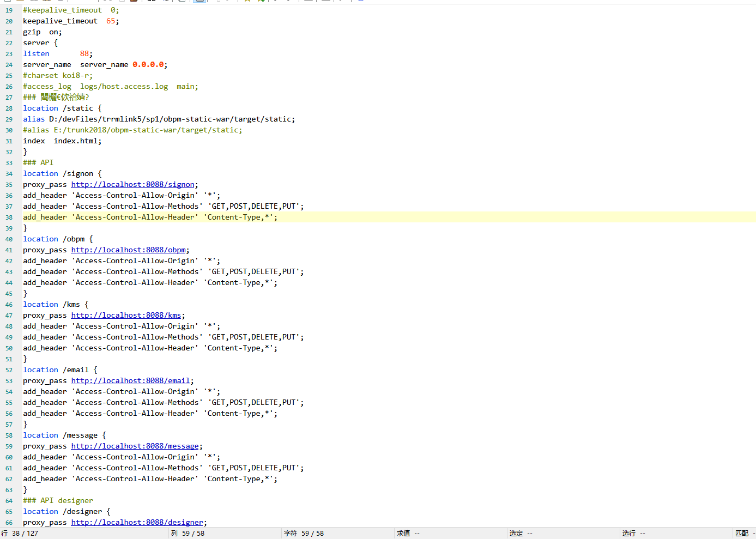Click the 'location /kms {' line
Screen dimensions: 756x539
[56, 305]
